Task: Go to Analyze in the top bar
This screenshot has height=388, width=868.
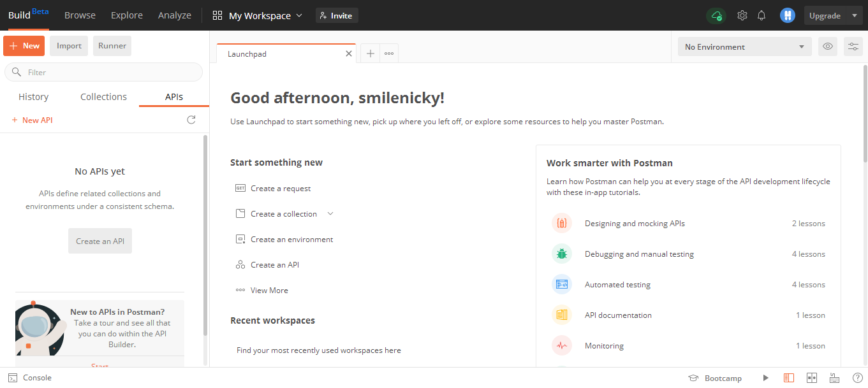Action: 175,15
